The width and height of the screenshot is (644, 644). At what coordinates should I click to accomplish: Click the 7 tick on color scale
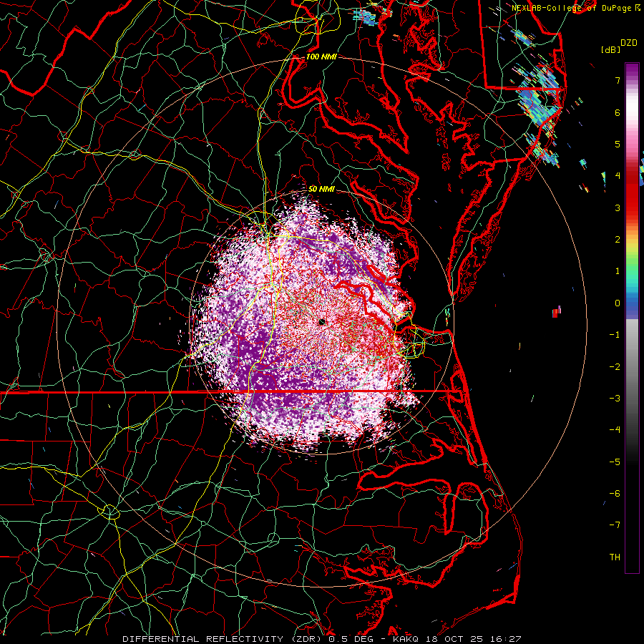point(618,80)
